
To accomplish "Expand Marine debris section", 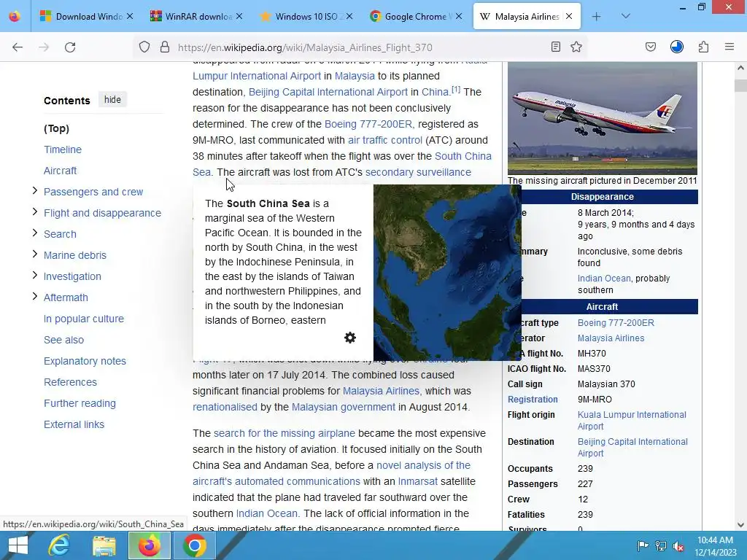I will tap(35, 254).
